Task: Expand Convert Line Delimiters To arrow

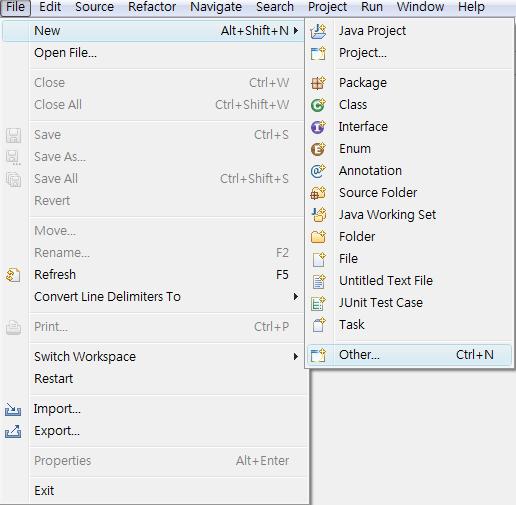Action: [296, 297]
